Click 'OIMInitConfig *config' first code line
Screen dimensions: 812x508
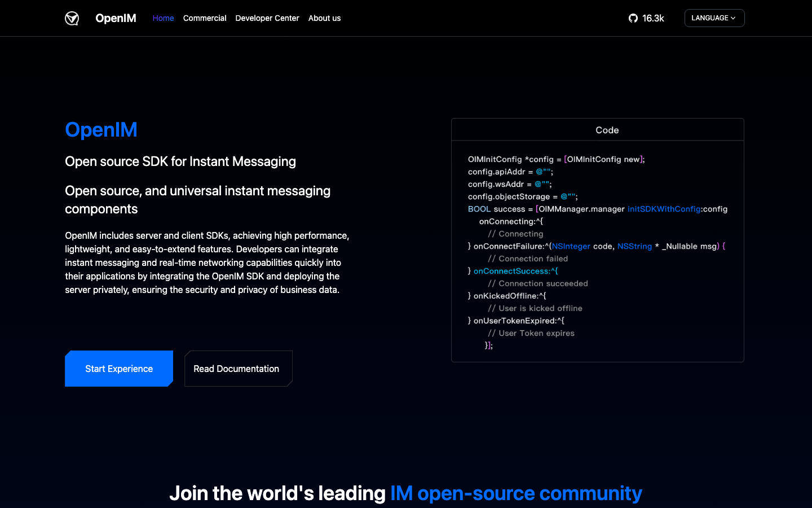point(556,159)
